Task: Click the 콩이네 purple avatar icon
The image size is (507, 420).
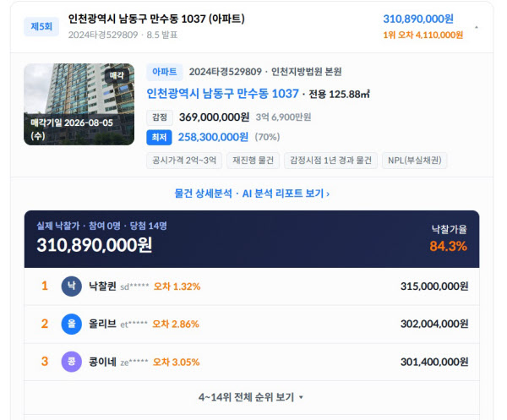Action: 72,362
